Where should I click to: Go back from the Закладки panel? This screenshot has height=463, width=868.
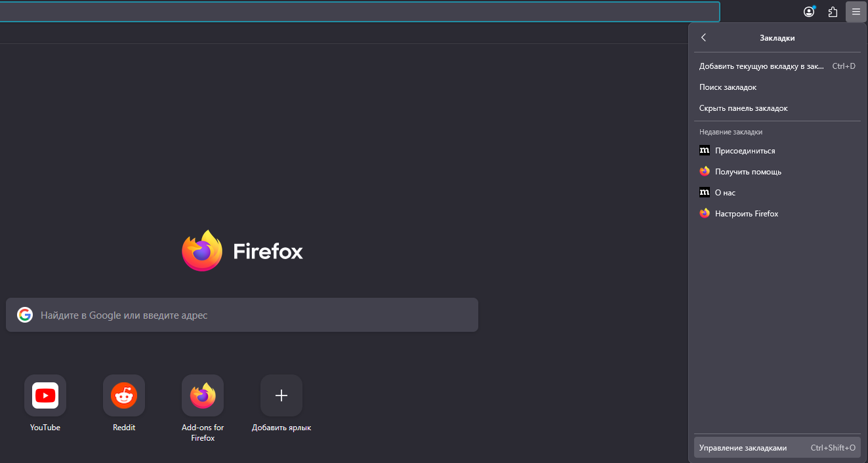[x=703, y=37]
